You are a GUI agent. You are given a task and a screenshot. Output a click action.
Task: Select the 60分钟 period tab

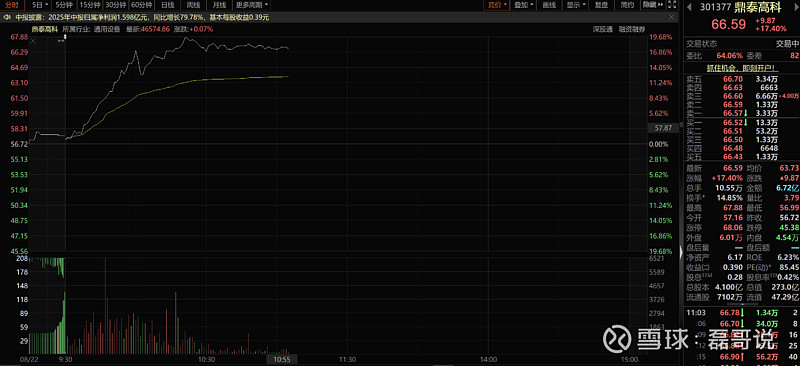pos(141,5)
